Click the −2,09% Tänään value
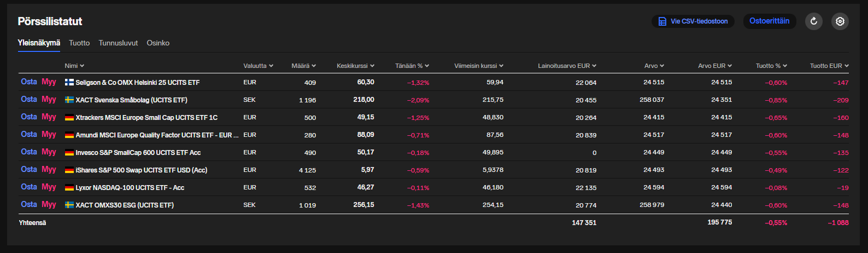This screenshot has height=253, width=868. [418, 100]
